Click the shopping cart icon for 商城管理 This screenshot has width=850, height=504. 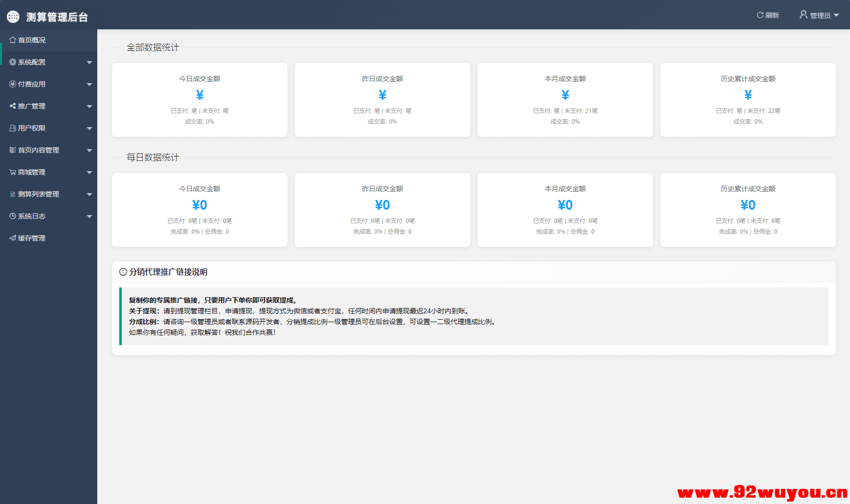point(13,172)
